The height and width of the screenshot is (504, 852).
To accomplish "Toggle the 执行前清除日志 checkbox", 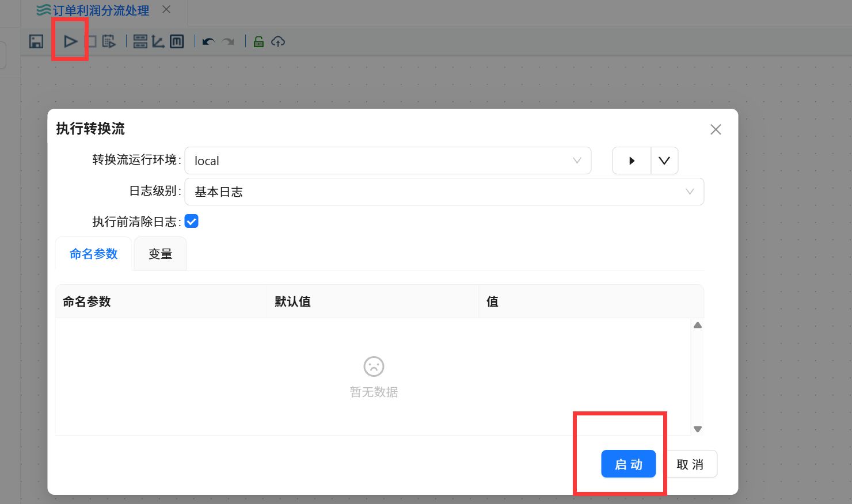I will [x=192, y=221].
